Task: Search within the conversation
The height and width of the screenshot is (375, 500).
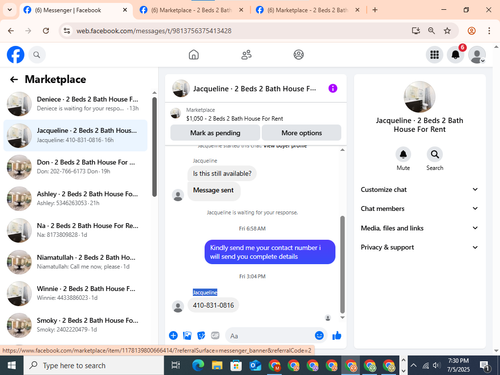Action: pos(435,155)
